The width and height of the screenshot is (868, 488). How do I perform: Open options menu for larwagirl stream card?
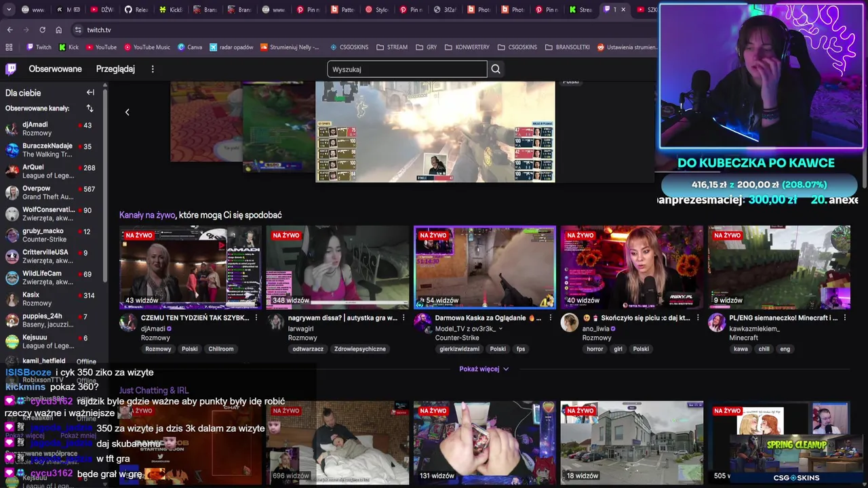pos(403,318)
